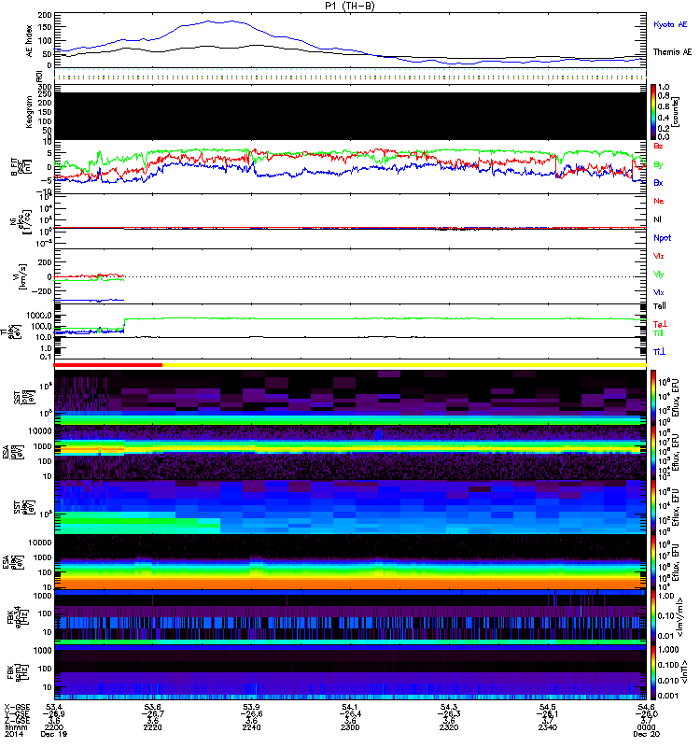Screen dimensions: 700x747
Task: Click the green By legend label
Action: pos(658,165)
